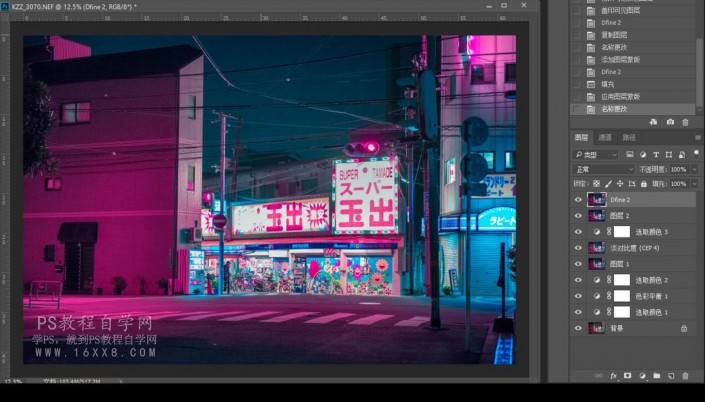Lock image pixels brush icon
This screenshot has width=705, height=402.
click(x=608, y=184)
